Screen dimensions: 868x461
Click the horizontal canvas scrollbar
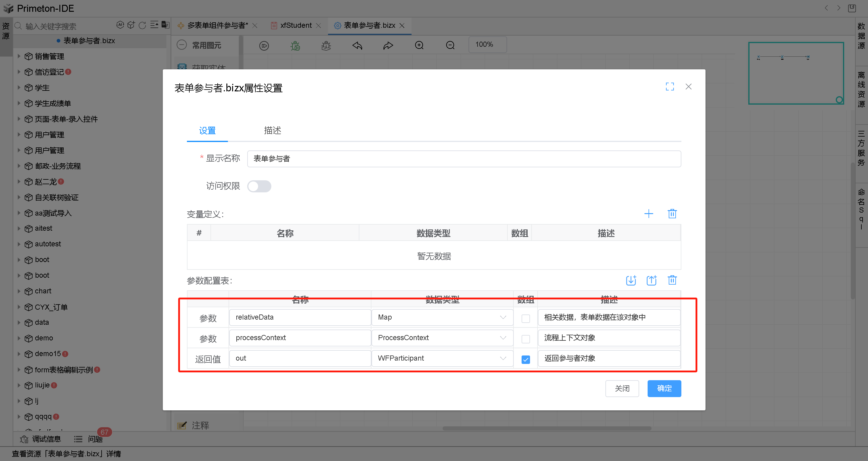(546, 428)
